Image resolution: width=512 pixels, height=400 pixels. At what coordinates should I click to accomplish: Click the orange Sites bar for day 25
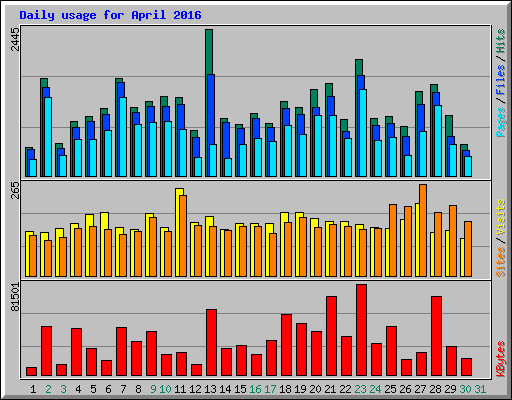pos(393,241)
